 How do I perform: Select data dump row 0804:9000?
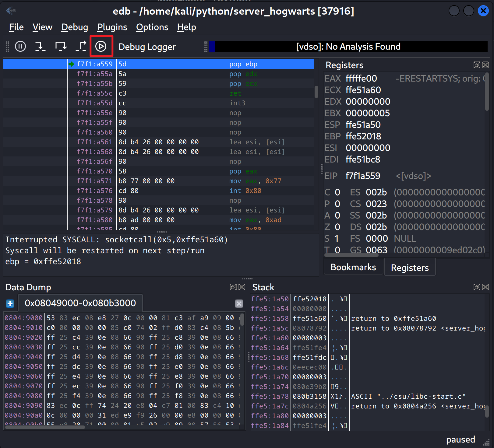[x=122, y=318]
